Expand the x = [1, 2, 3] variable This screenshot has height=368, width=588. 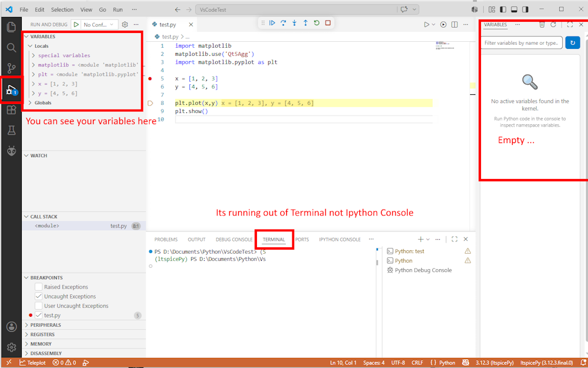click(x=34, y=84)
